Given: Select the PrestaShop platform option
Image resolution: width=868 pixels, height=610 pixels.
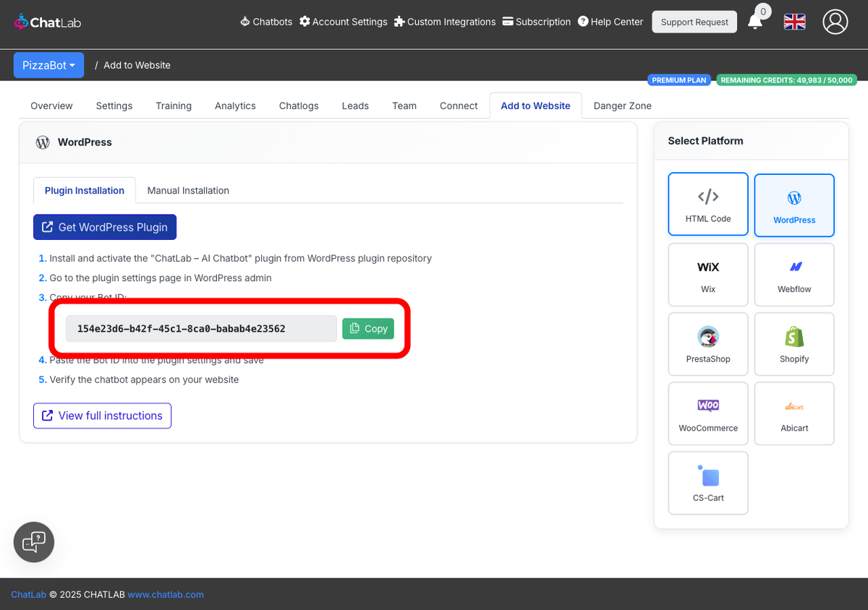Looking at the screenshot, I should [x=707, y=344].
